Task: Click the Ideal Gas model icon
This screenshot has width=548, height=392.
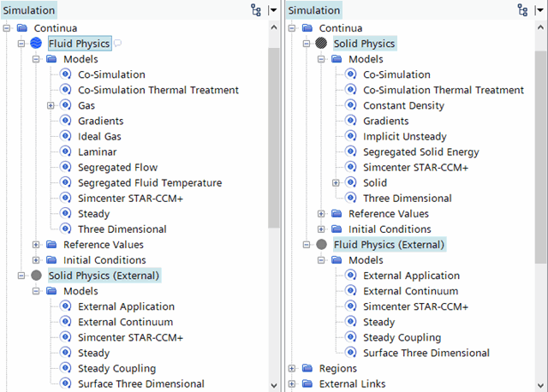Action: click(66, 137)
